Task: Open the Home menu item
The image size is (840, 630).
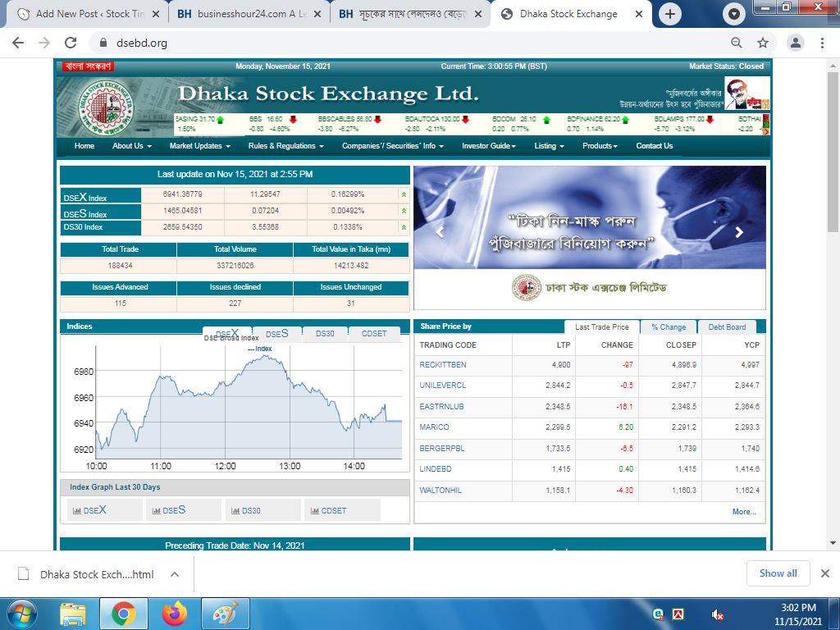Action: click(x=84, y=146)
